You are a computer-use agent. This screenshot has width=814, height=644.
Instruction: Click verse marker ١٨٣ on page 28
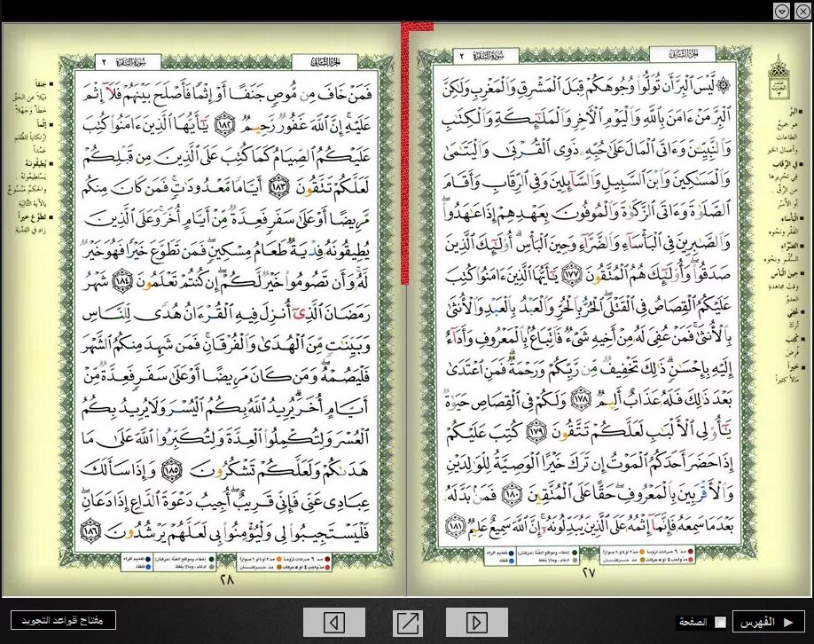point(278,187)
